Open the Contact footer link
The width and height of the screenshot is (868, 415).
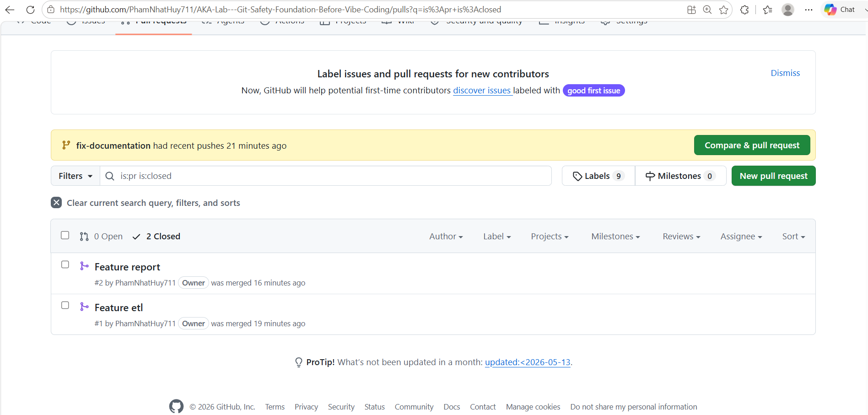483,407
